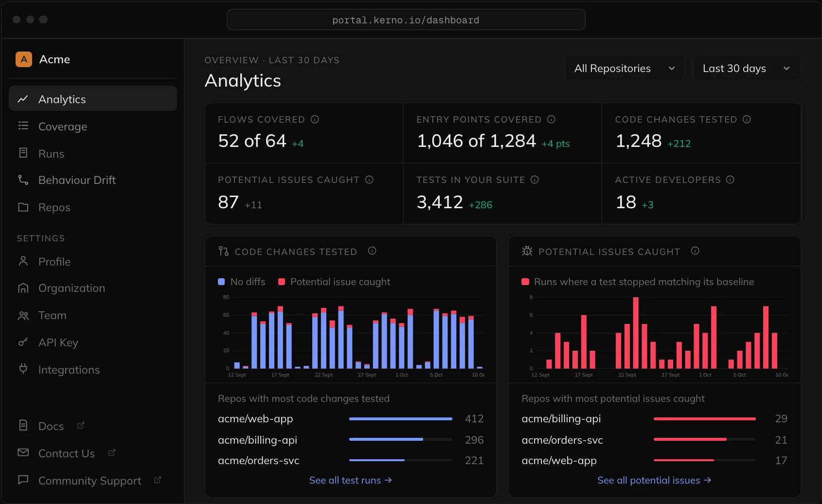The height and width of the screenshot is (504, 822).
Task: Click acme/orders-svc in code changes list
Action: pos(259,460)
